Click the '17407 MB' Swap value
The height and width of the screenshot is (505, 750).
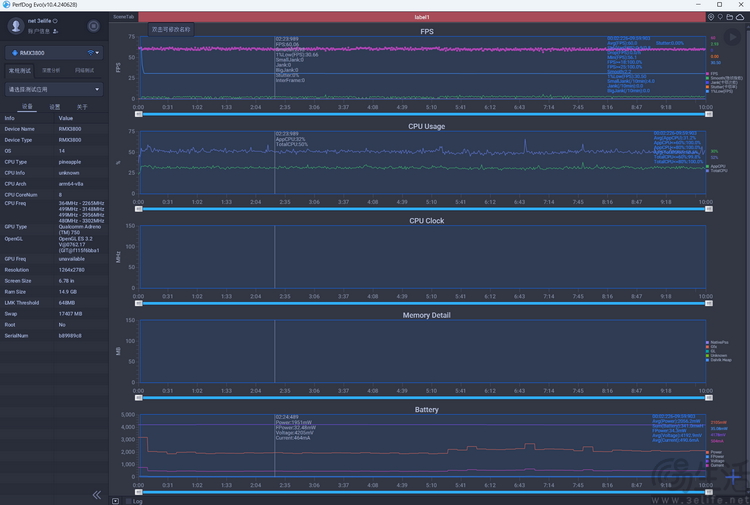click(x=70, y=314)
